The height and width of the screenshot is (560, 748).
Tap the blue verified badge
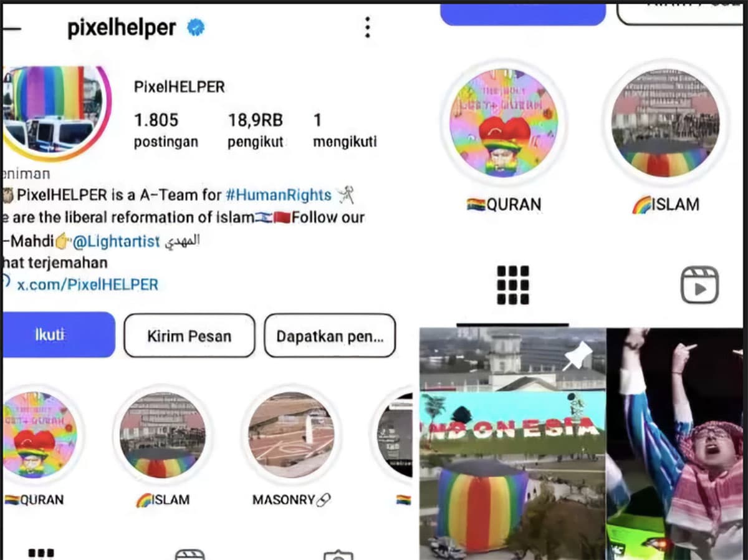coord(197,28)
